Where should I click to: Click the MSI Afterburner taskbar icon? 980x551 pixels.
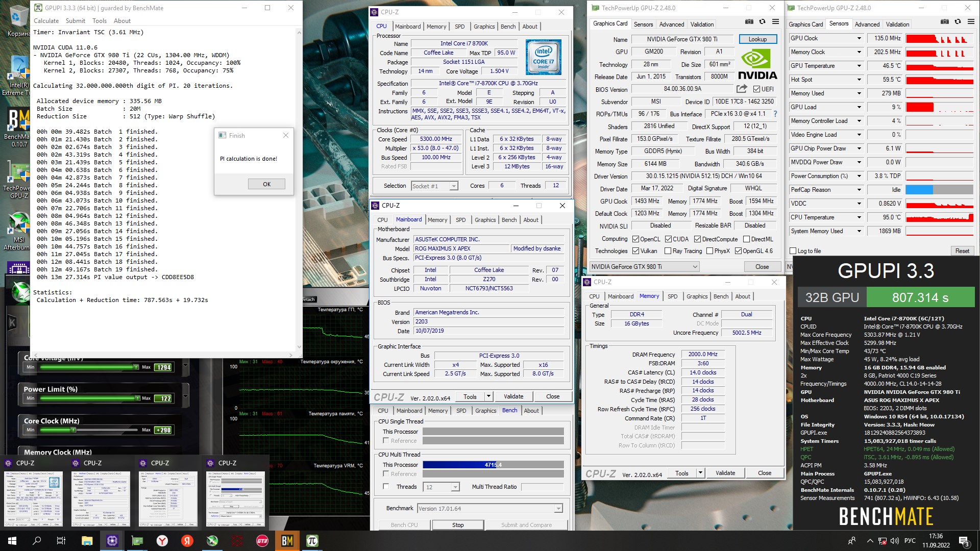212,541
